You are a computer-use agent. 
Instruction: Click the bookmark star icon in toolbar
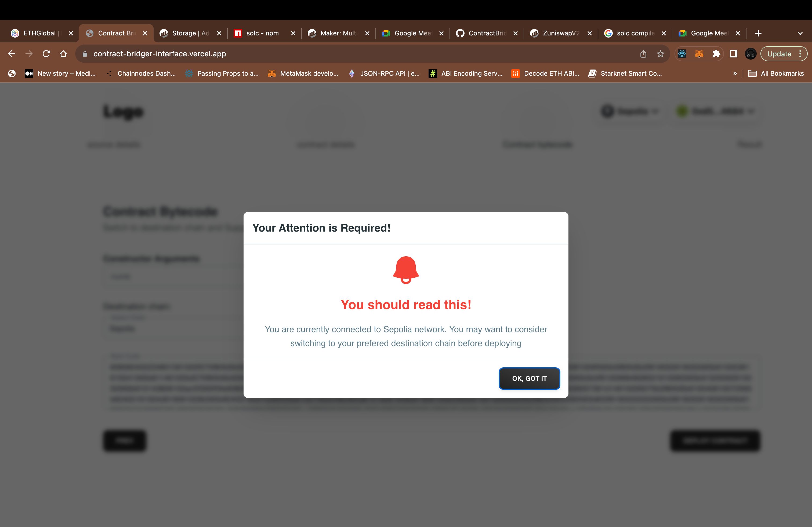click(x=661, y=54)
